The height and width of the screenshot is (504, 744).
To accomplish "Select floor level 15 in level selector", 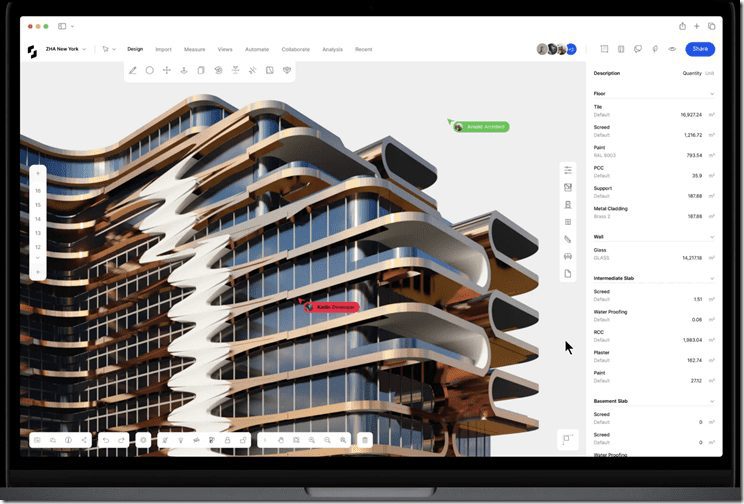I will [38, 205].
